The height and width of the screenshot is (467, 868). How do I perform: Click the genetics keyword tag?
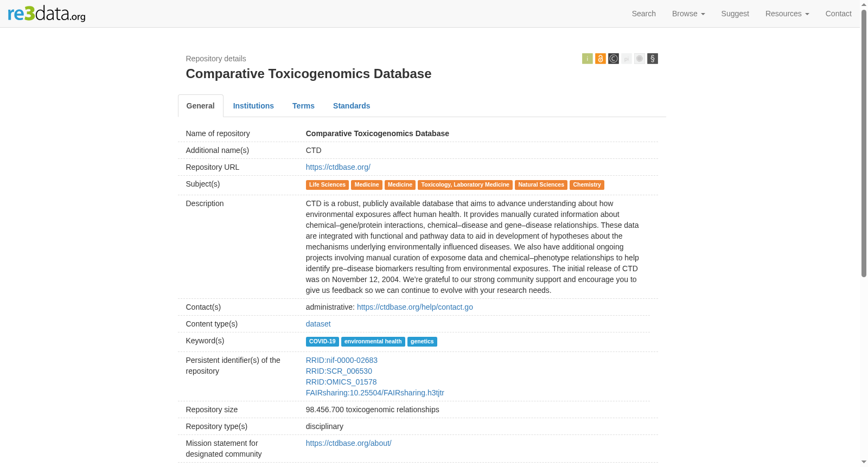pos(422,342)
